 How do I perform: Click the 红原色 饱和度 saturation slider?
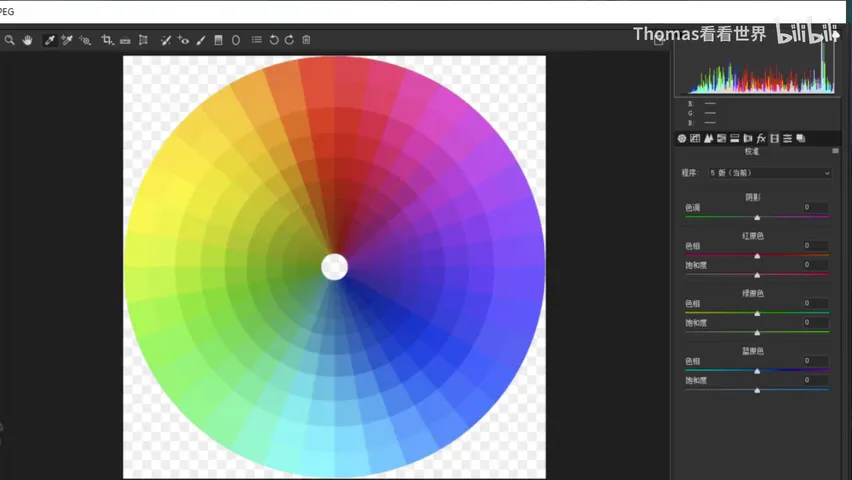click(x=757, y=275)
